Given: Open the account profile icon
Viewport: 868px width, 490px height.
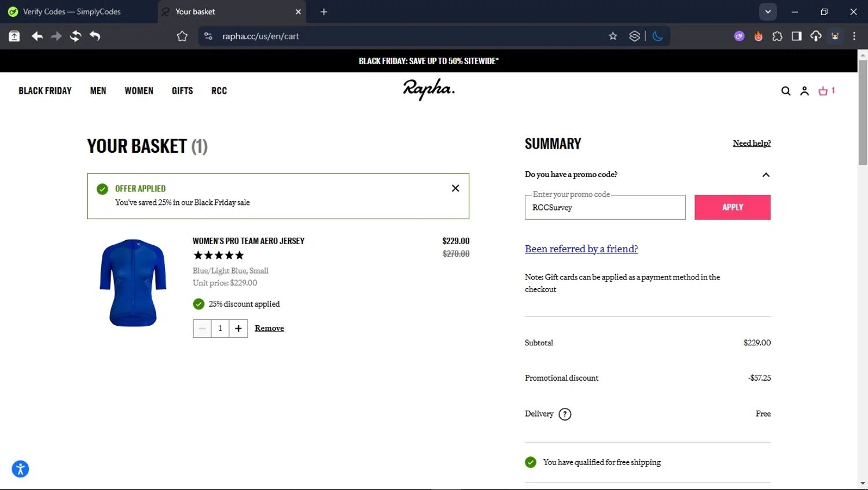Looking at the screenshot, I should (804, 91).
